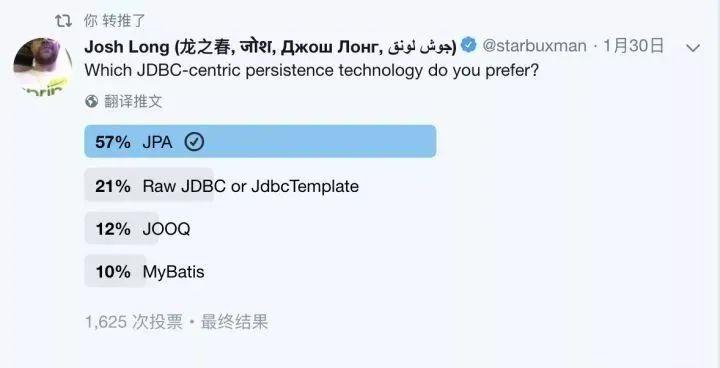This screenshot has width=720, height=368.
Task: Click the 21% percentage label
Action: [113, 186]
